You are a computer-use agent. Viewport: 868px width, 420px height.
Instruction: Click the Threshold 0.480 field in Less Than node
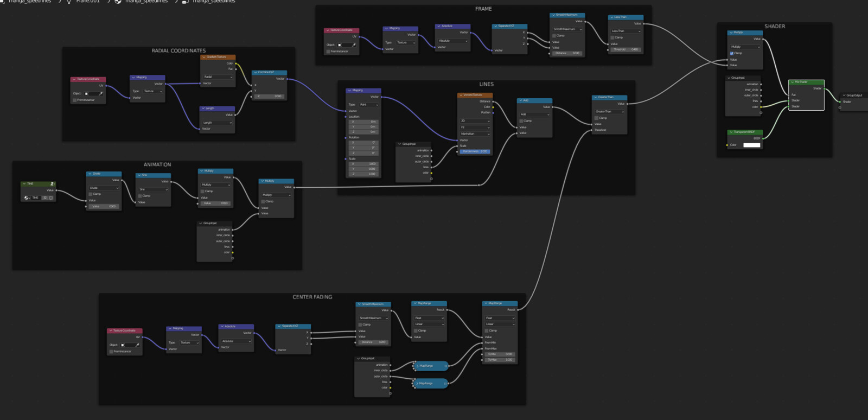coord(626,49)
